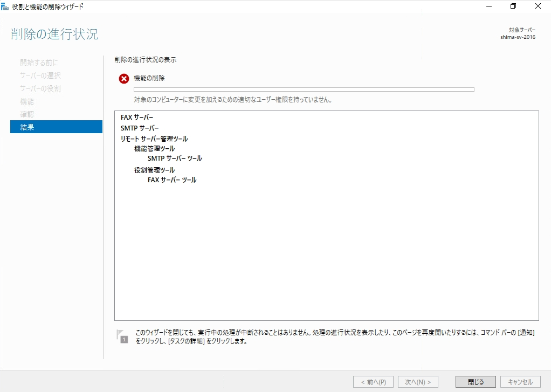Screen dimensions: 551x392
Task: Click the wizard icon in the title bar
Action: tap(5, 5)
